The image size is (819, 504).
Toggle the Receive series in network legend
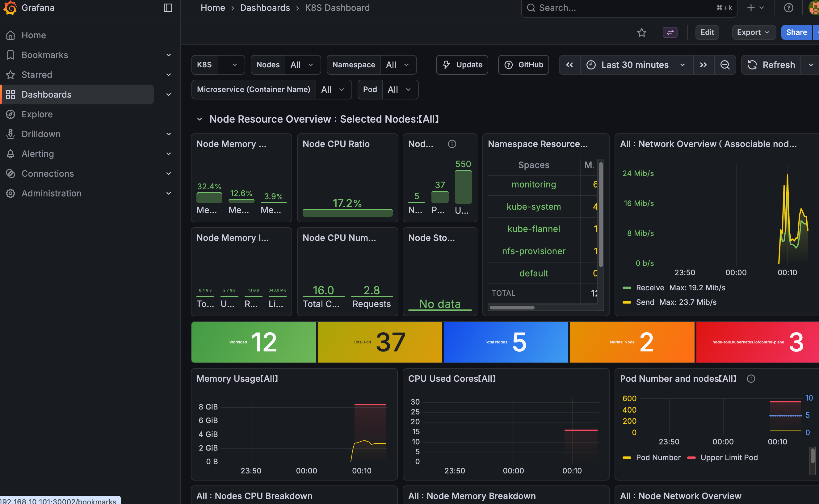(x=650, y=288)
